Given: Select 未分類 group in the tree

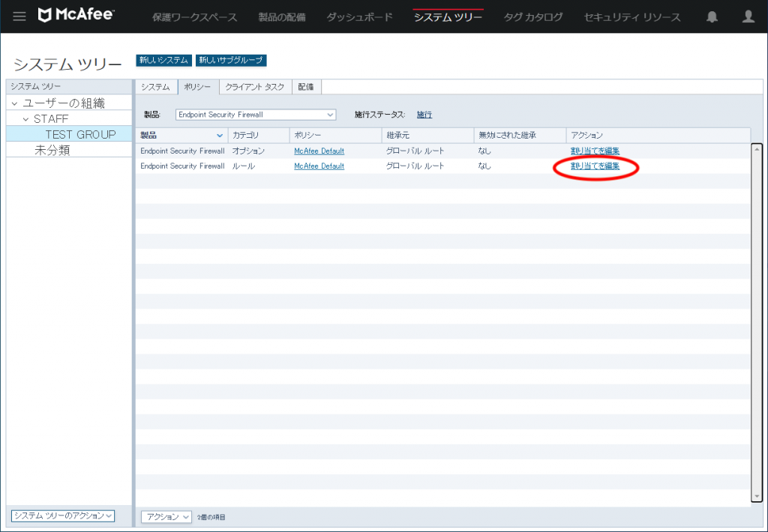Looking at the screenshot, I should pos(52,150).
